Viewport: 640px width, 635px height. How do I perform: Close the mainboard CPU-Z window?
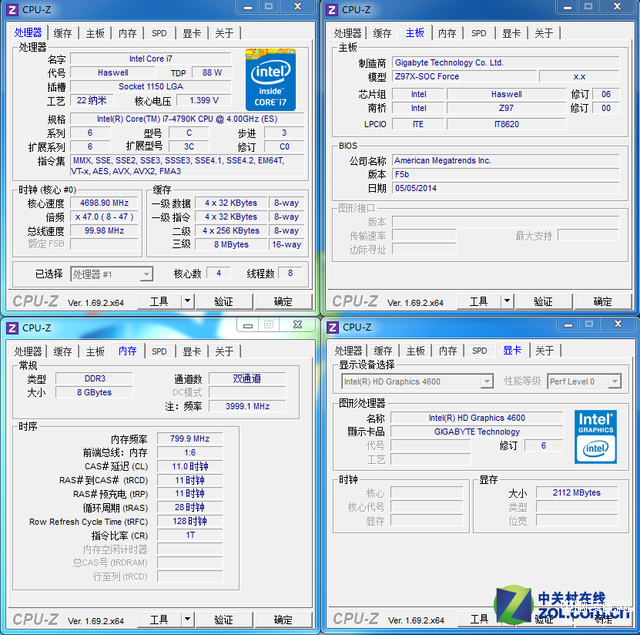[x=618, y=7]
